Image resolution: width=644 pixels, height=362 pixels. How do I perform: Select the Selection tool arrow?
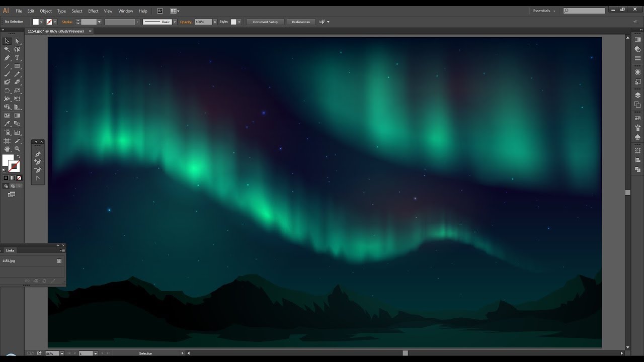[x=7, y=41]
